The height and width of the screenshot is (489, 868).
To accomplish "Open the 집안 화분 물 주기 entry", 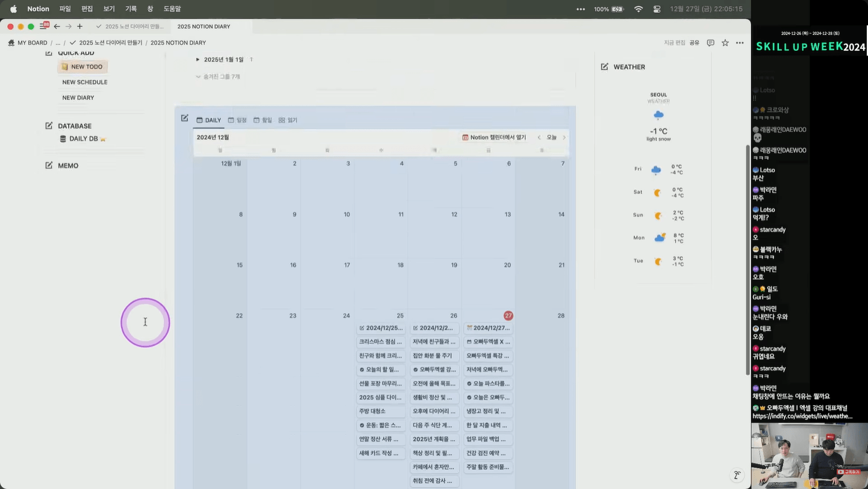I will pyautogui.click(x=434, y=356).
